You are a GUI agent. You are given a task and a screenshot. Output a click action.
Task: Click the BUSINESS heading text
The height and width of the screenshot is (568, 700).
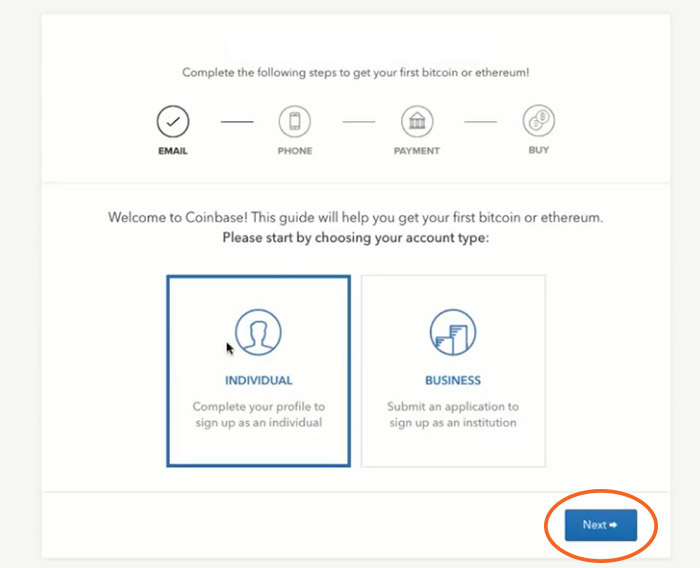pyautogui.click(x=453, y=380)
